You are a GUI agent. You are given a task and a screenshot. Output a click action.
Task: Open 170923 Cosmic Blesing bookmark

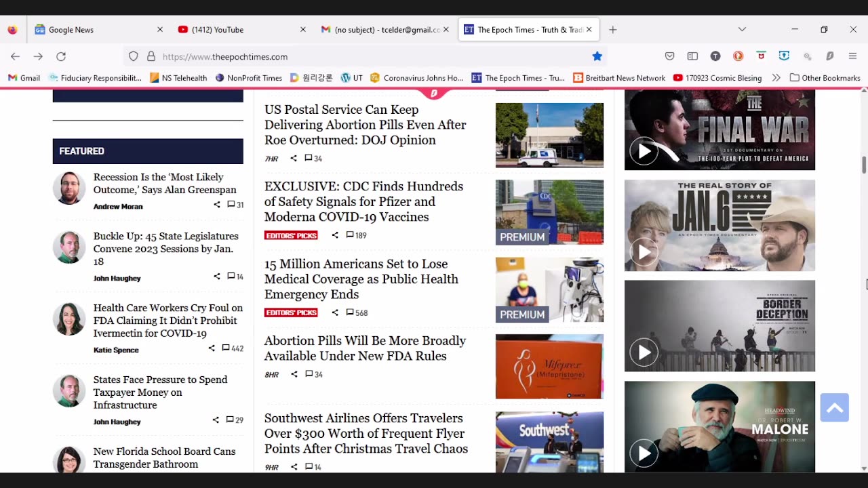[717, 78]
